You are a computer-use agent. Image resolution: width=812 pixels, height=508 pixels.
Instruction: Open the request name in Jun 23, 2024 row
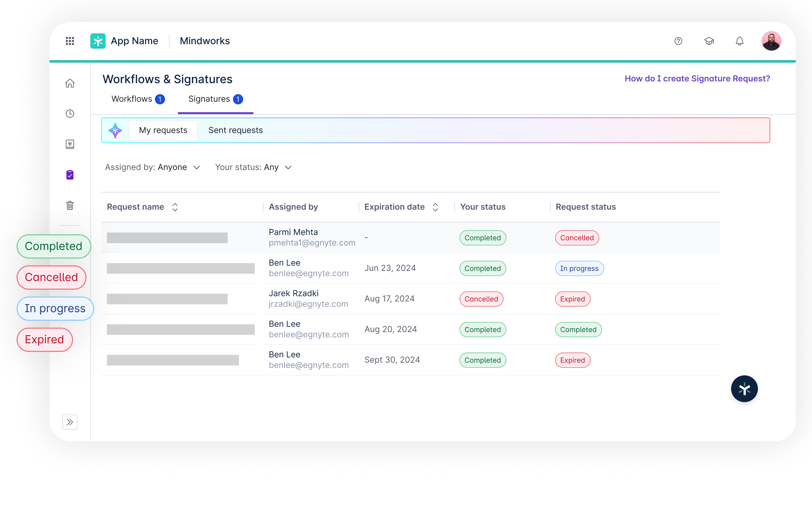pos(181,268)
